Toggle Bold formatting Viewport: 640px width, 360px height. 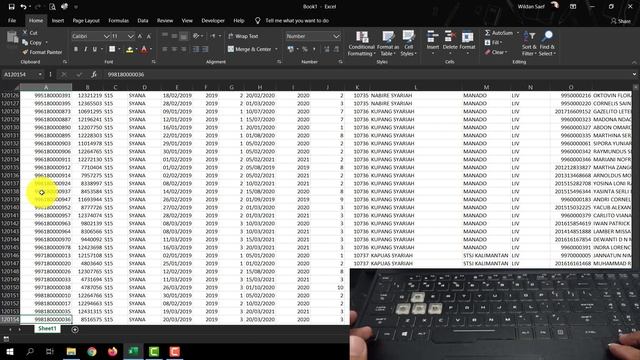click(x=76, y=49)
